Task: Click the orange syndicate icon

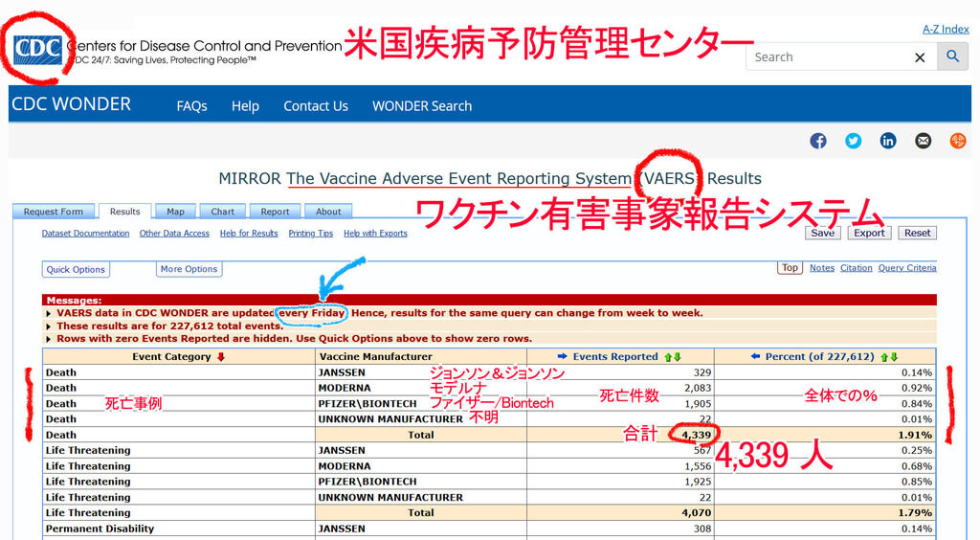Action: coord(958,141)
